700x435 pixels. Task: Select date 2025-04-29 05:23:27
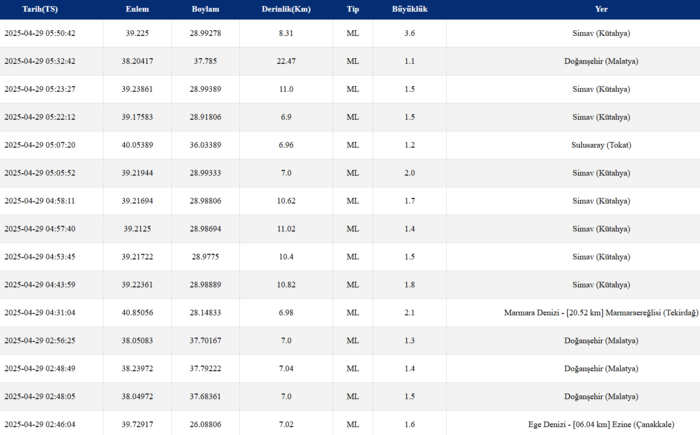coord(40,89)
